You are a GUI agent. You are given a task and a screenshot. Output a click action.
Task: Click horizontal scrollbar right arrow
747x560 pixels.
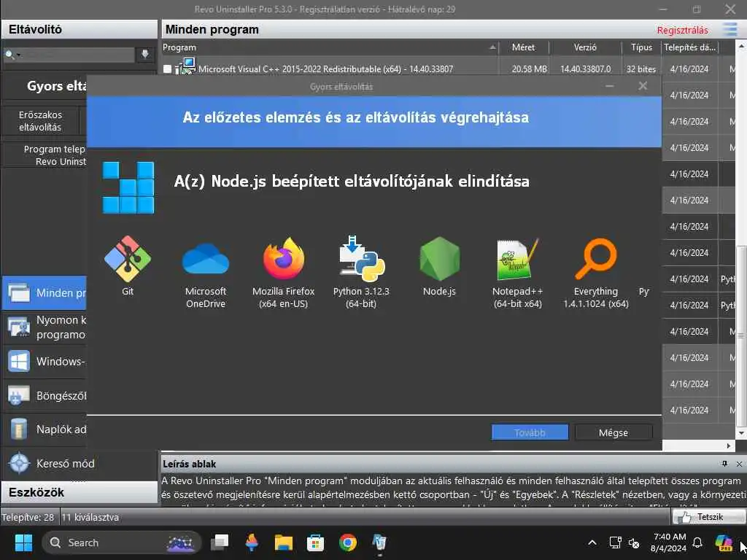tap(729, 446)
